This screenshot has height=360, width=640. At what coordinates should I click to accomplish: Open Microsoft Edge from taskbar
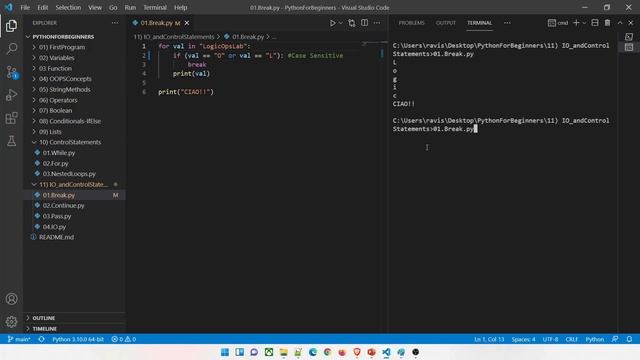tap(313, 352)
